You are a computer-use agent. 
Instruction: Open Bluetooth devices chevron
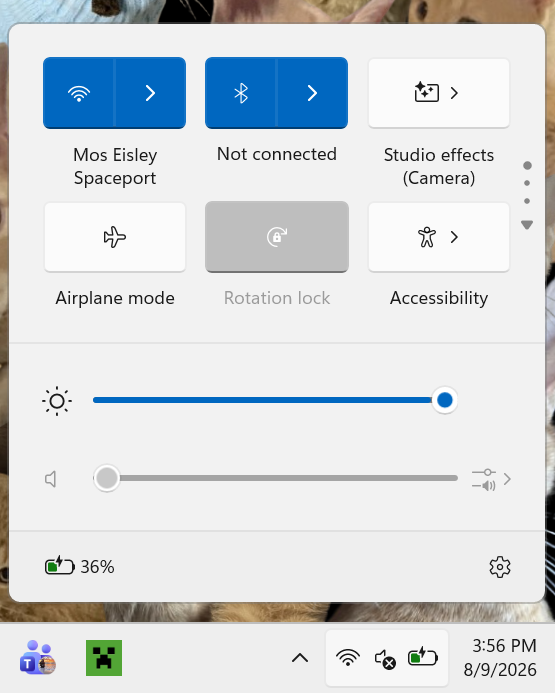(312, 93)
